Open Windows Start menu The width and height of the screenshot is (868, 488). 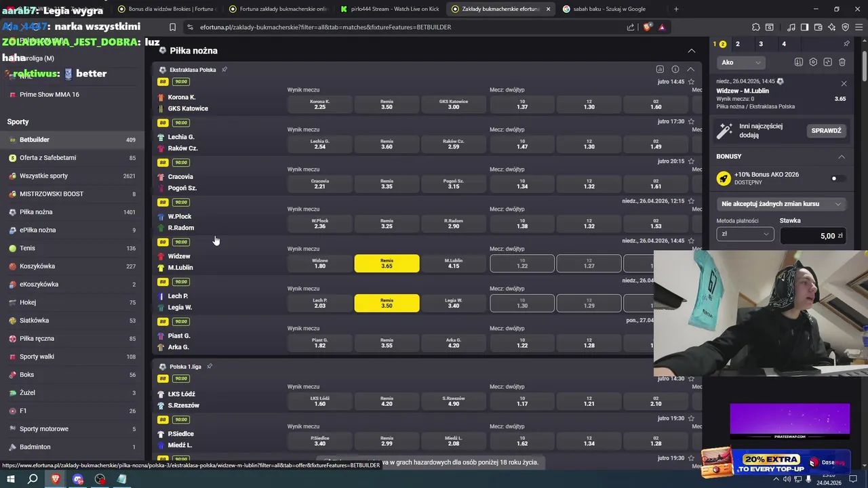point(11,479)
